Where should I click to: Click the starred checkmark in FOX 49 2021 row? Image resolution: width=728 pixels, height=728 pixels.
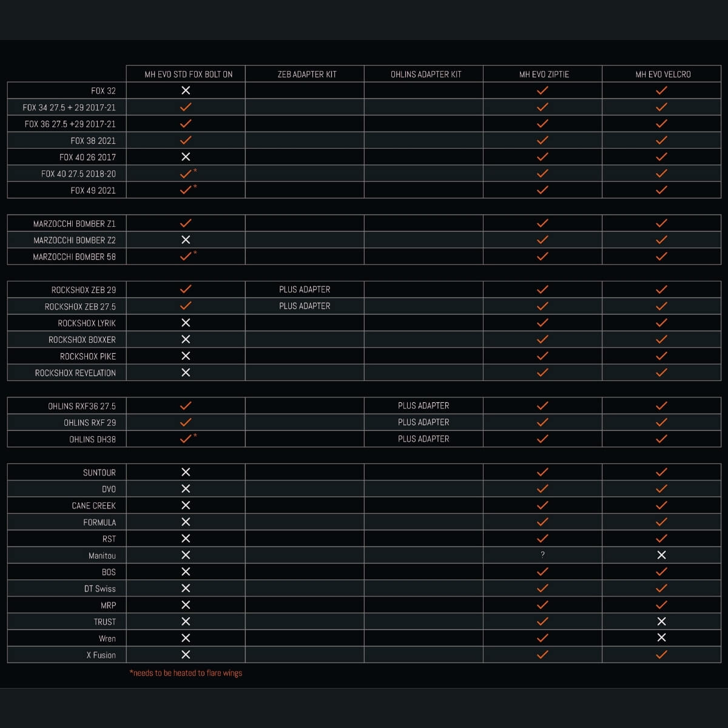point(186,190)
